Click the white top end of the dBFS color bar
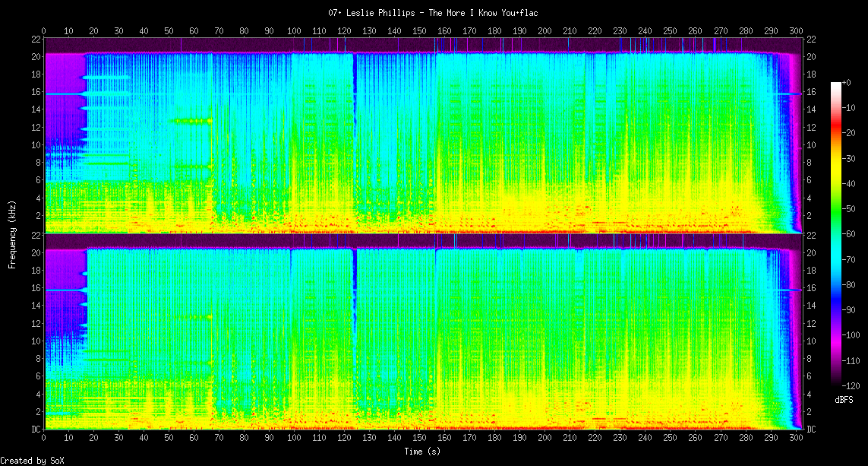Image resolution: width=868 pixels, height=466 pixels. (836, 84)
